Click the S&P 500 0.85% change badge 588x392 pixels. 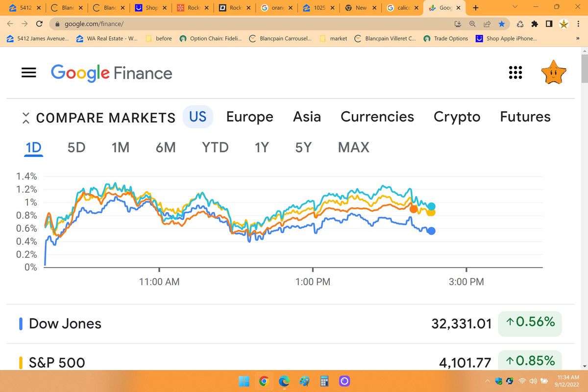tap(530, 361)
